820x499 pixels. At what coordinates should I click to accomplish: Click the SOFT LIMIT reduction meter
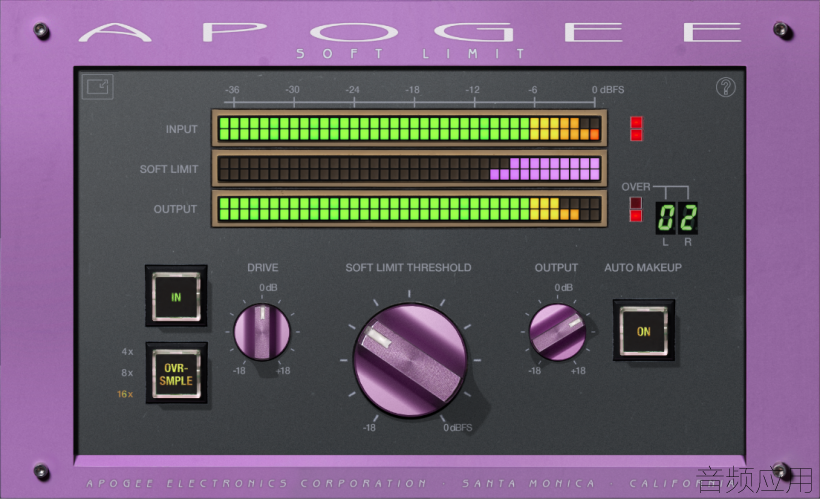[409, 168]
